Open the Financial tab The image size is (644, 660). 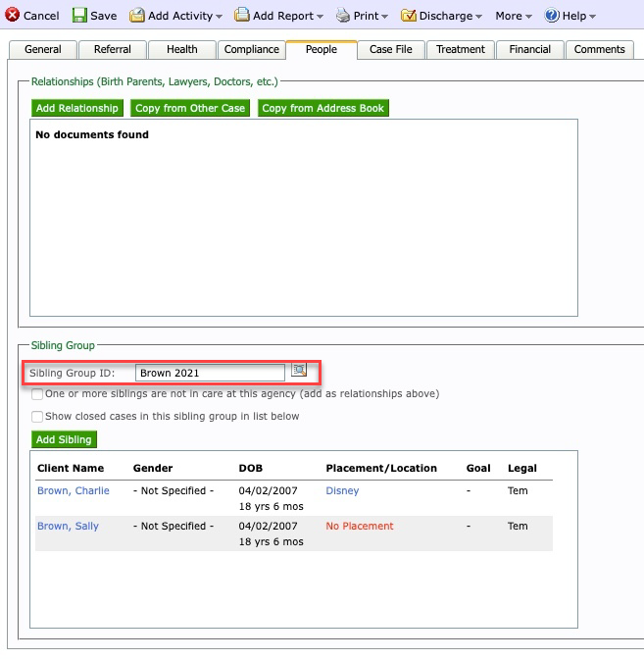tap(530, 50)
